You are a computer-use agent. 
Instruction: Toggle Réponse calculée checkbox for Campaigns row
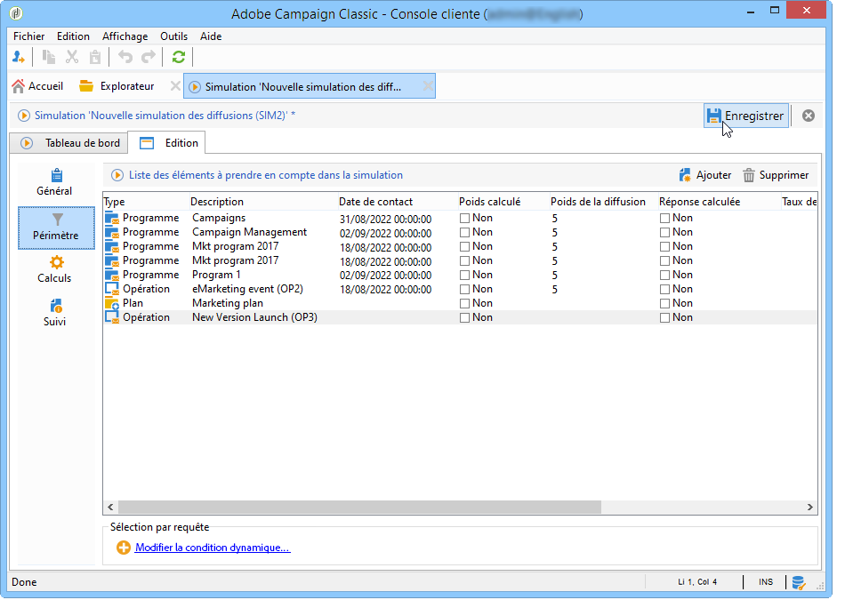[665, 218]
